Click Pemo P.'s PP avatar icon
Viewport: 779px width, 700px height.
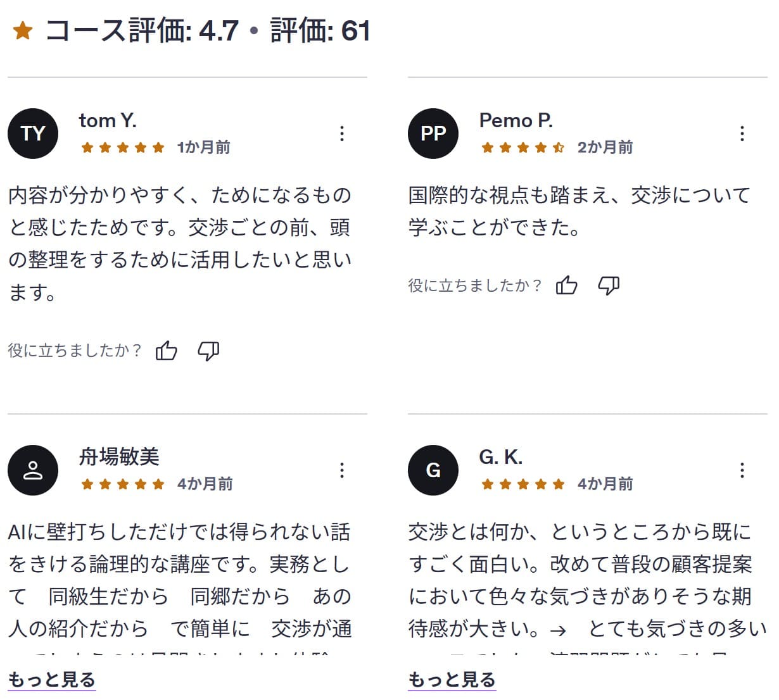coord(433,134)
